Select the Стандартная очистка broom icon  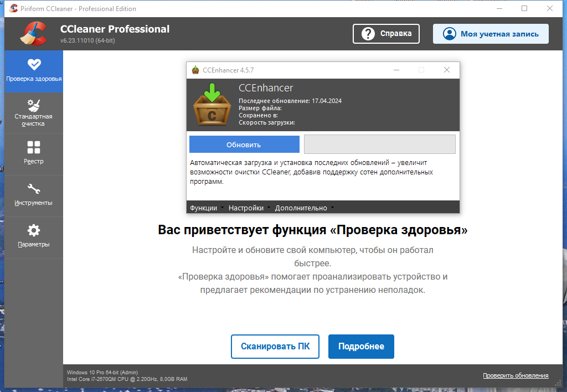coord(34,105)
